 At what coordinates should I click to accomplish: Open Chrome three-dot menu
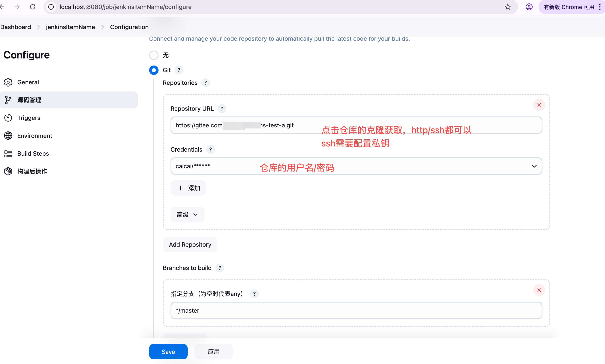pyautogui.click(x=600, y=7)
